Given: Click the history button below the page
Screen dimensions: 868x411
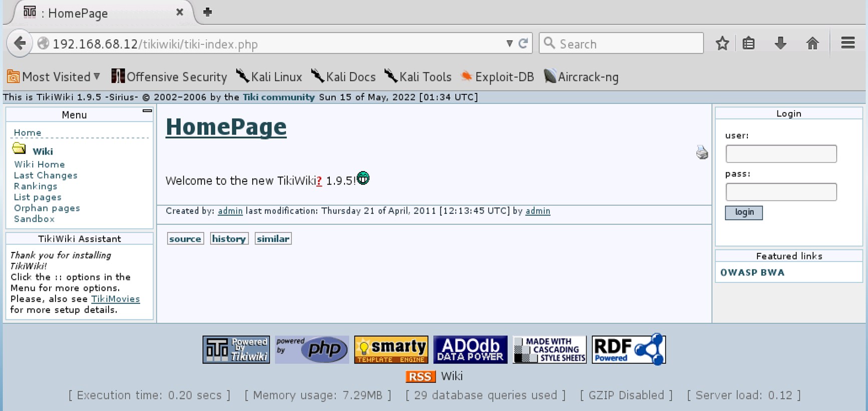Looking at the screenshot, I should [229, 239].
